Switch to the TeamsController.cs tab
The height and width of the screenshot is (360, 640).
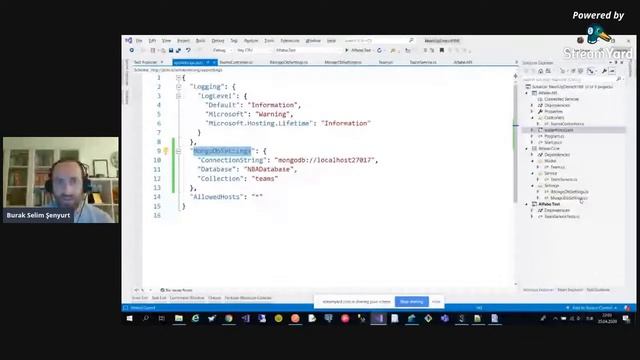(x=236, y=62)
